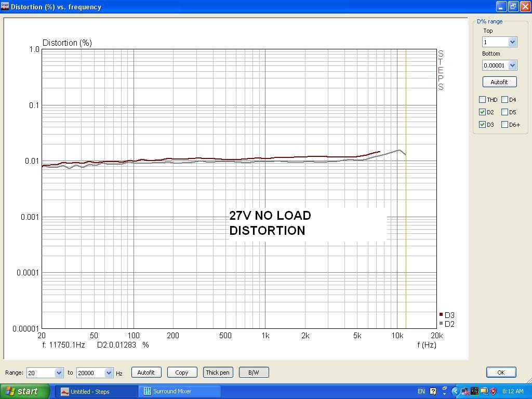Click the cursor frequency readout 11750.1Hz

point(63,345)
